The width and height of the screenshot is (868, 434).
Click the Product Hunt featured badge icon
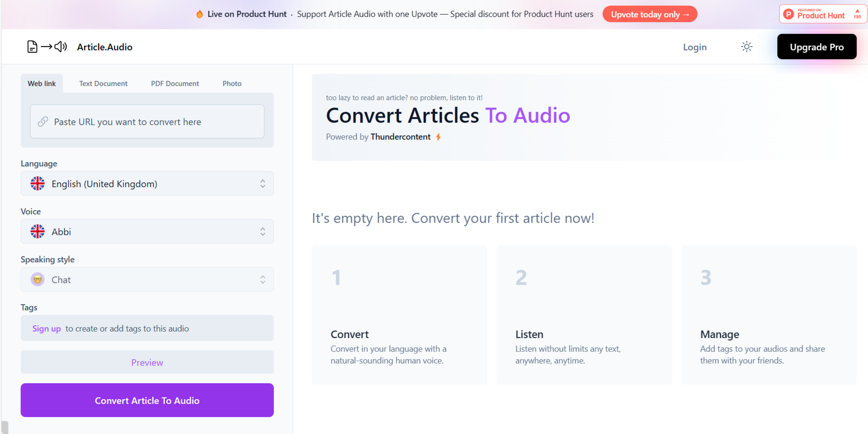click(821, 14)
